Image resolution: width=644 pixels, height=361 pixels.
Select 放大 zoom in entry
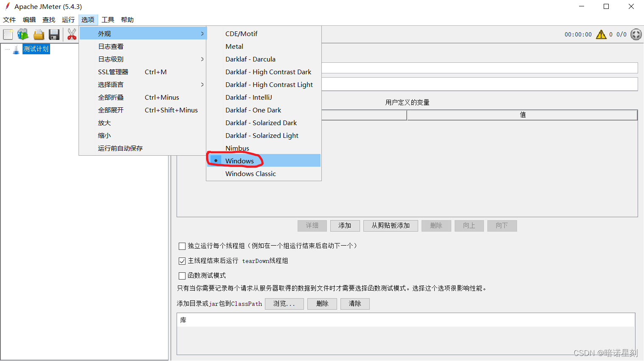[143, 123]
